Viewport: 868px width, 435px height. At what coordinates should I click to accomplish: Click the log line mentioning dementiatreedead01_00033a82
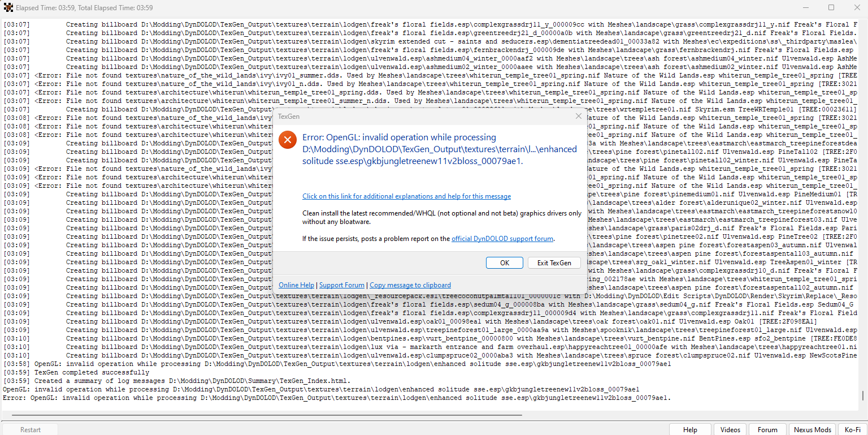(x=431, y=41)
